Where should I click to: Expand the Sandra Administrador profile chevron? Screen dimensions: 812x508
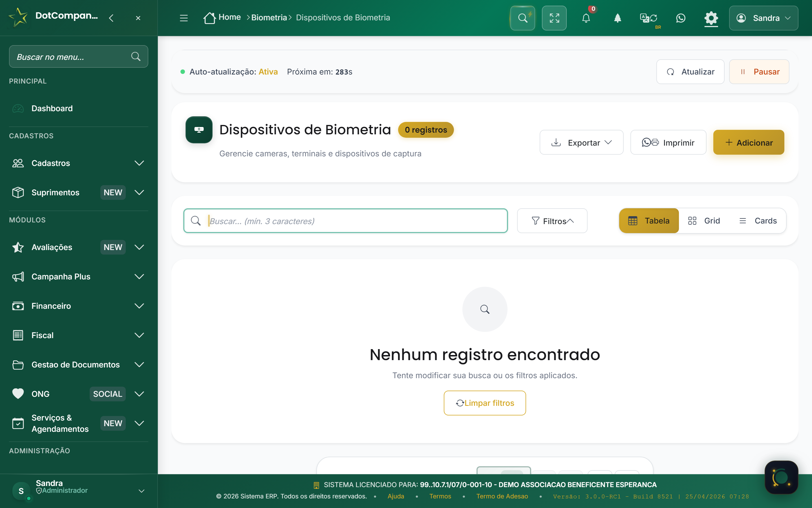(x=142, y=491)
